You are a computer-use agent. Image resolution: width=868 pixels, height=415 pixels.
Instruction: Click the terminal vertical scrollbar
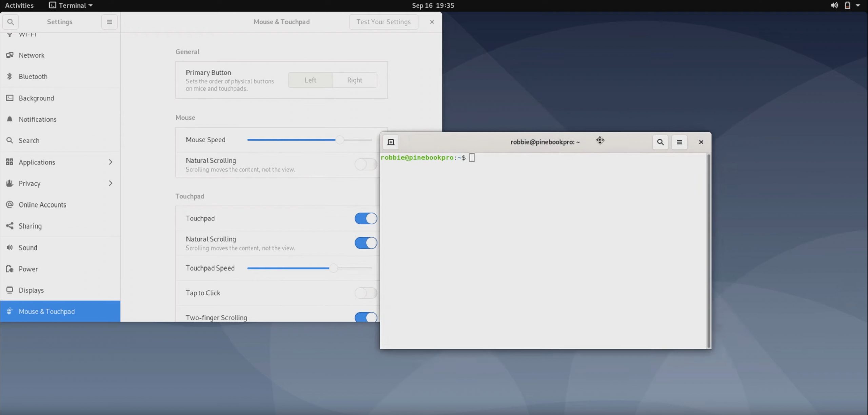[708, 250]
